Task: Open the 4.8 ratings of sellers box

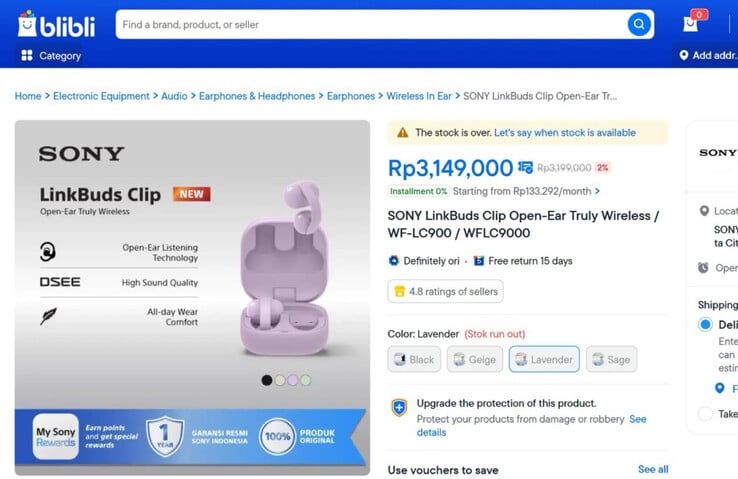Action: pyautogui.click(x=445, y=291)
